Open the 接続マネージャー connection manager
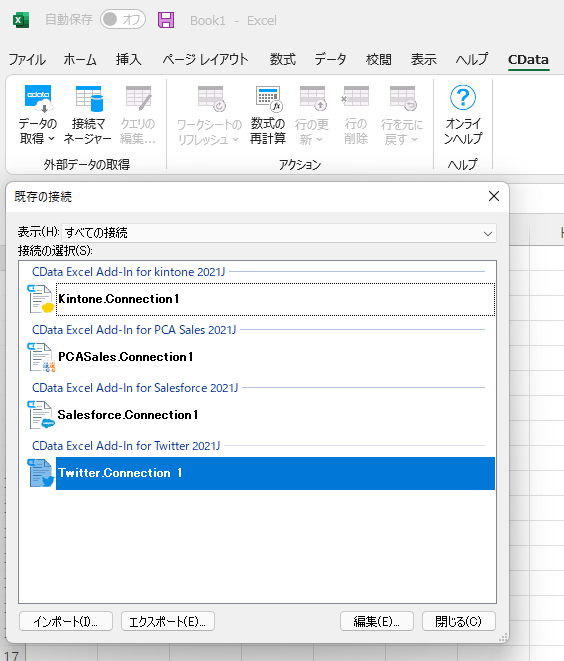The image size is (564, 661). point(88,116)
